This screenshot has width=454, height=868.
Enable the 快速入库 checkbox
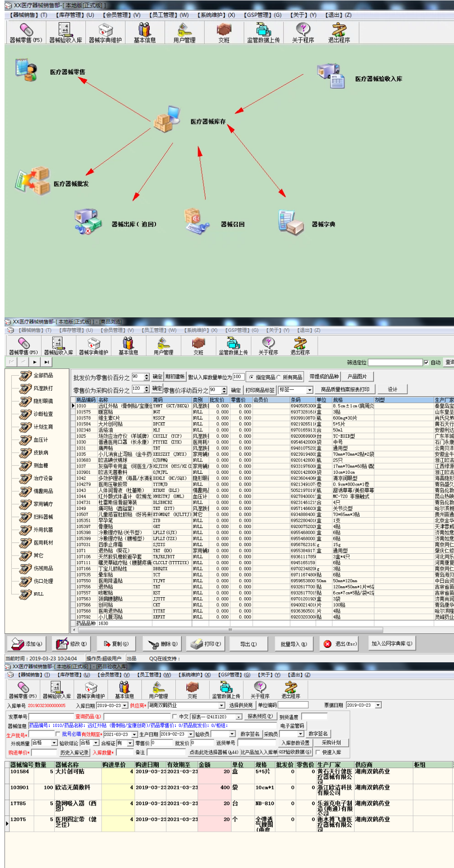point(318,752)
